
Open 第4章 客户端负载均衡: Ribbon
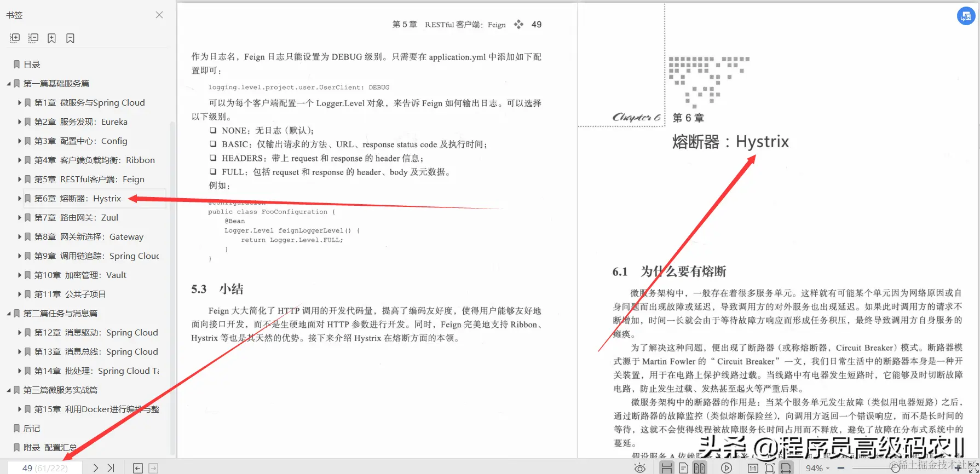click(95, 160)
